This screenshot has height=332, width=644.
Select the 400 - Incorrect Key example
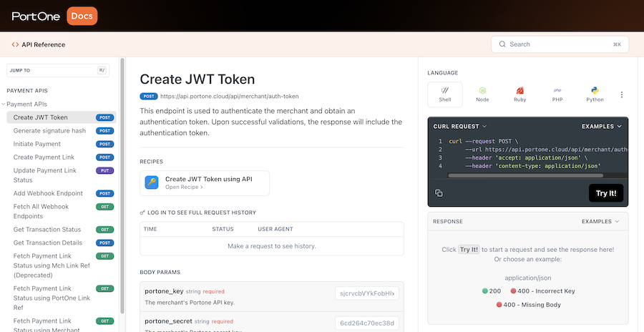tap(542, 291)
